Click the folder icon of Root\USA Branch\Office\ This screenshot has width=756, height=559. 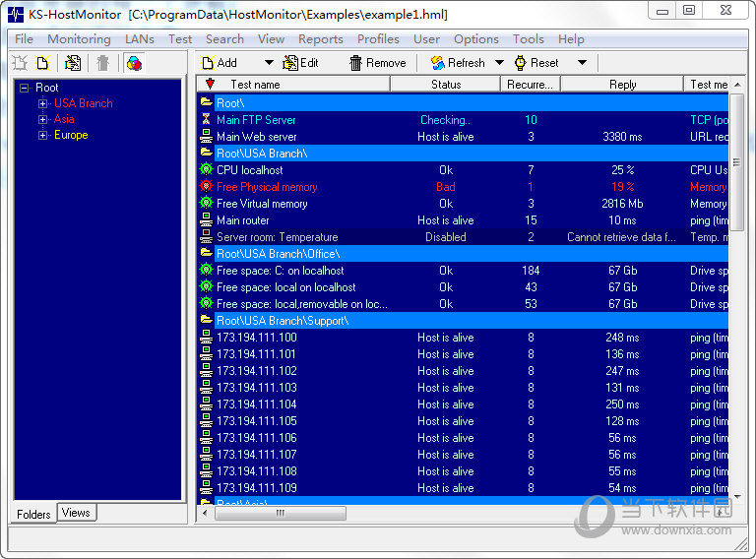click(x=207, y=253)
